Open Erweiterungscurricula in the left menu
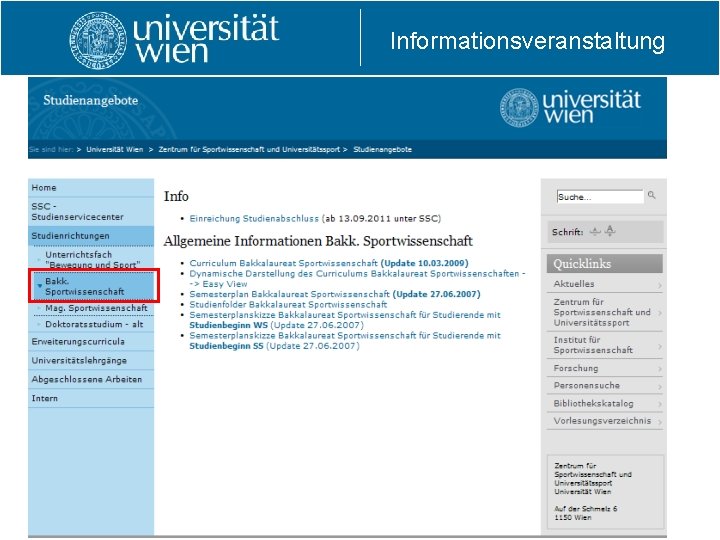 coord(91,342)
